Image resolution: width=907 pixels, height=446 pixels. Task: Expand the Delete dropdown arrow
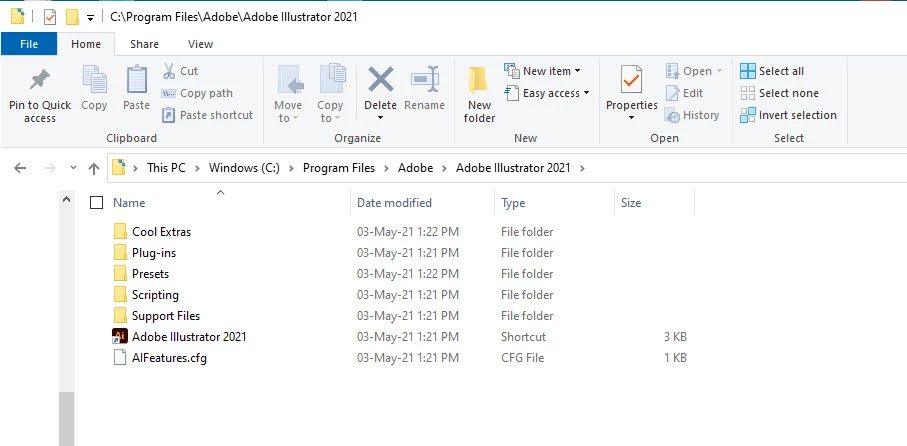381,118
